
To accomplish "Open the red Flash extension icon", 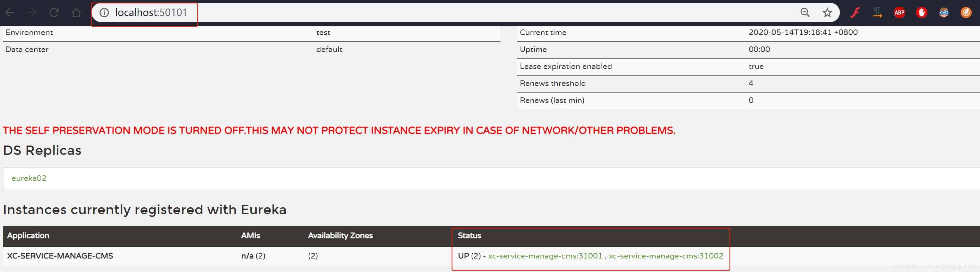I will pos(855,12).
